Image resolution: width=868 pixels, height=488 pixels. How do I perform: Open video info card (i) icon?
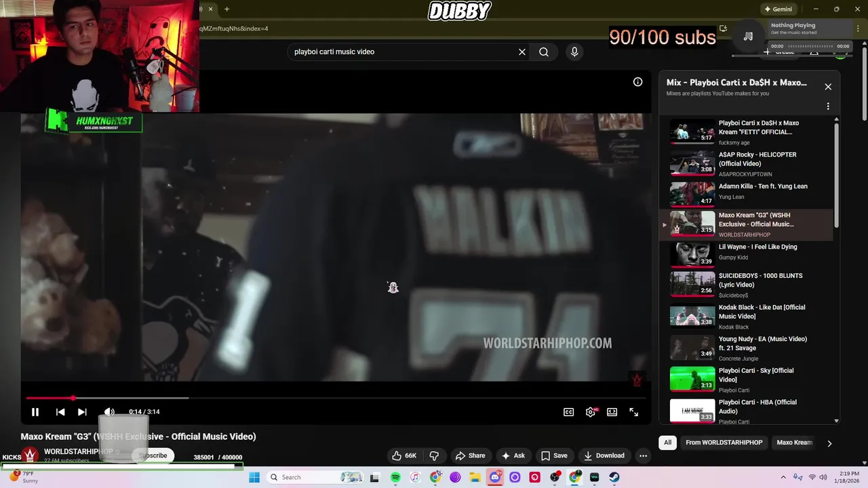[x=637, y=82]
